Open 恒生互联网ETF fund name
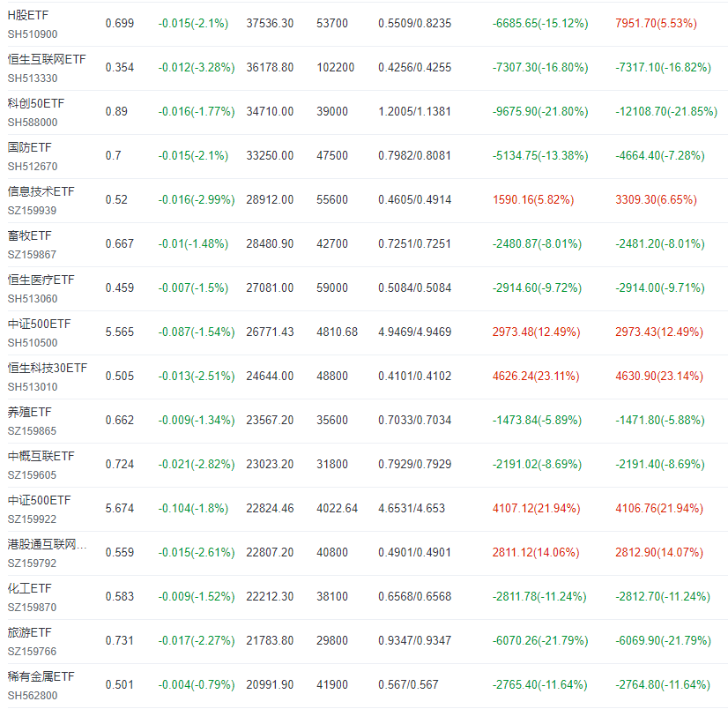The image size is (728, 709). pyautogui.click(x=47, y=59)
